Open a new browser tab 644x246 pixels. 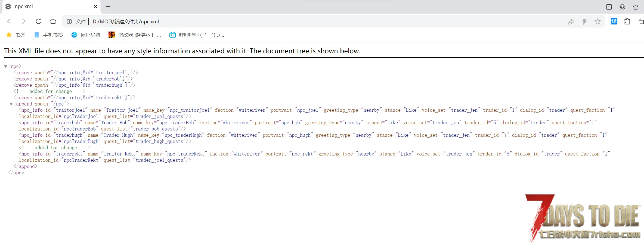click(x=108, y=7)
